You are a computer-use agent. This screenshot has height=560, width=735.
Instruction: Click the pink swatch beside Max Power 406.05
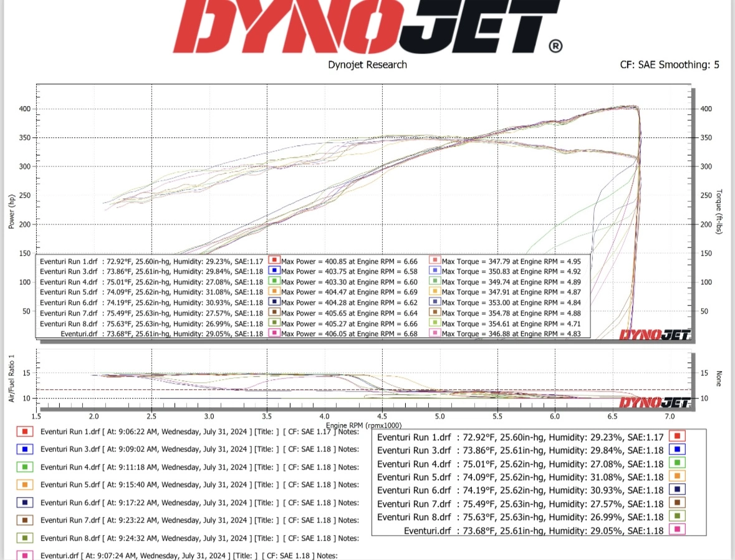click(x=274, y=332)
